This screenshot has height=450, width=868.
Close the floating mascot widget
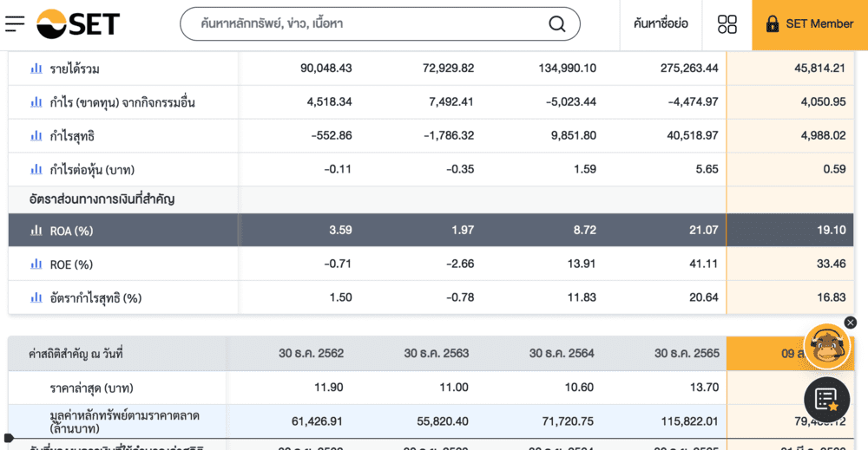coord(851,323)
